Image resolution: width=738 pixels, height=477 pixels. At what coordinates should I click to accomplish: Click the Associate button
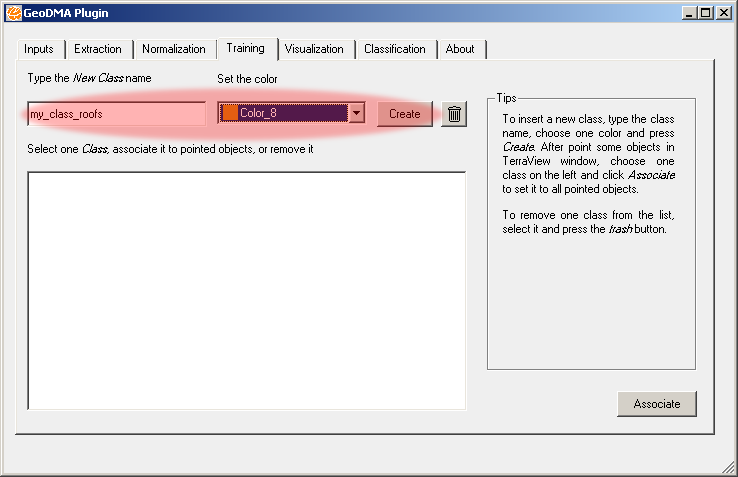click(x=656, y=404)
